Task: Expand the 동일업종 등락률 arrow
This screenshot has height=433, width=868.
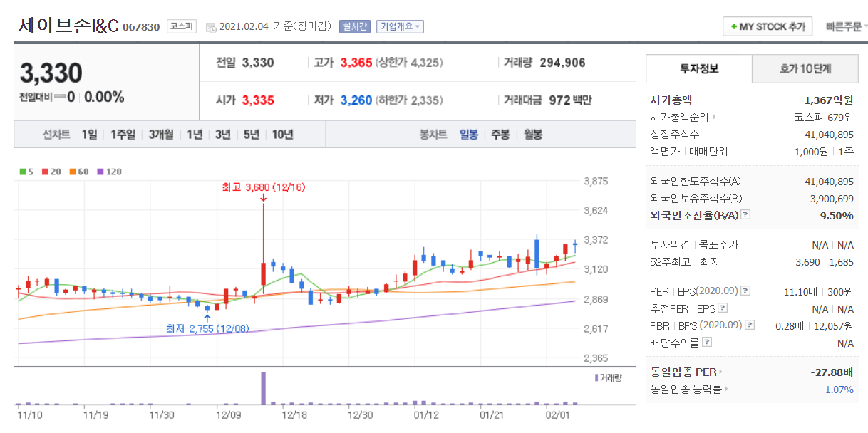Action: pyautogui.click(x=726, y=390)
